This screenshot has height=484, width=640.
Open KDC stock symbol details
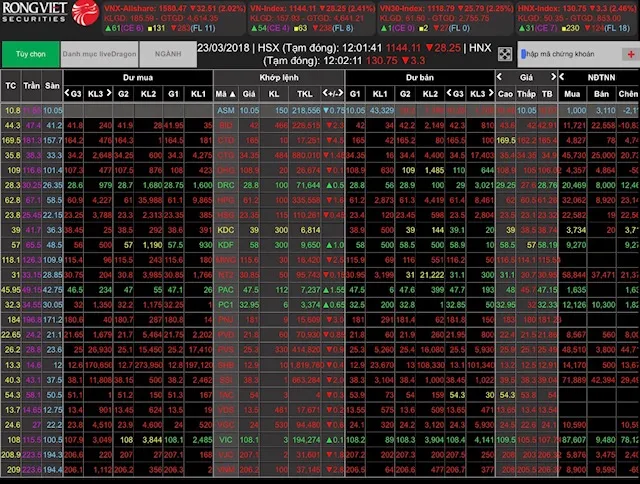pyautogui.click(x=225, y=230)
